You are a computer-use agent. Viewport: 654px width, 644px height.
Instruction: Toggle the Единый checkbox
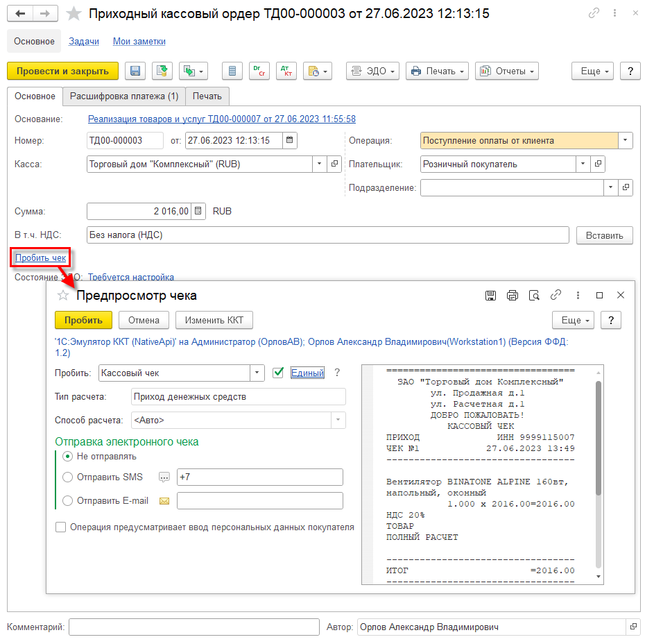tap(278, 373)
